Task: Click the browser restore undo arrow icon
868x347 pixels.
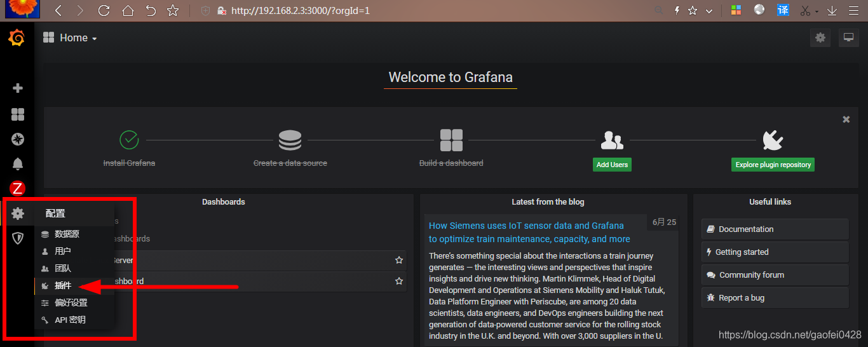Action: (151, 11)
